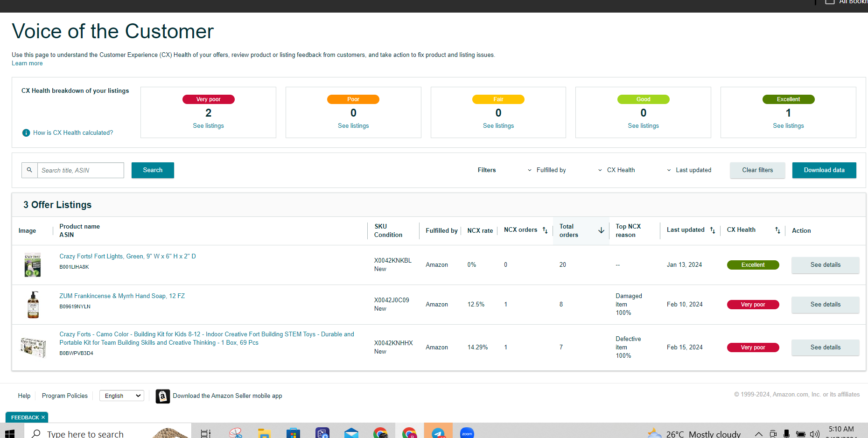Open the FEEDBACK tab

coord(25,417)
